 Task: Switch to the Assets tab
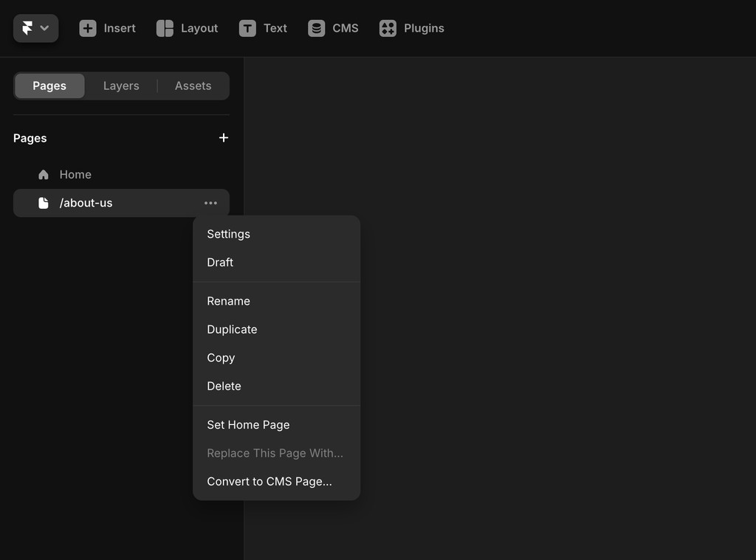click(x=193, y=86)
